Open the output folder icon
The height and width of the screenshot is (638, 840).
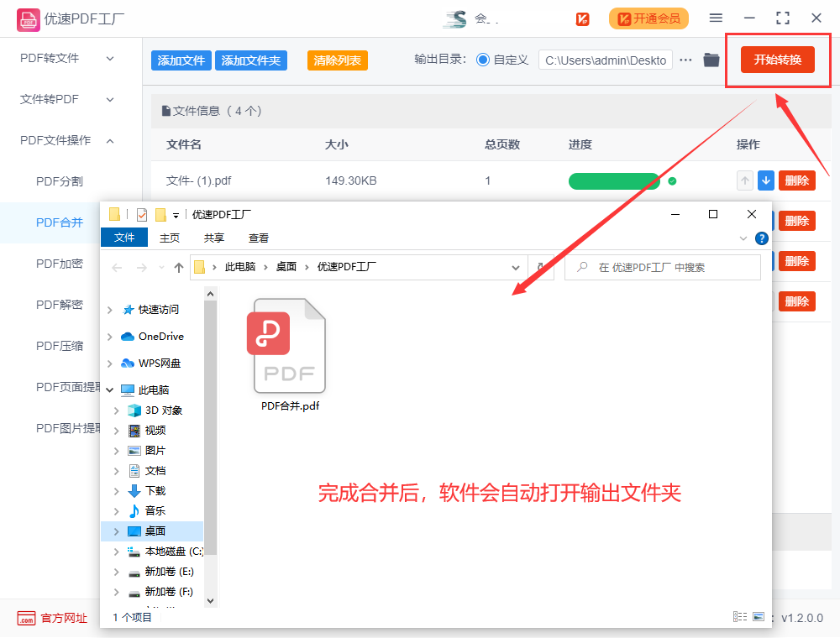tap(711, 60)
